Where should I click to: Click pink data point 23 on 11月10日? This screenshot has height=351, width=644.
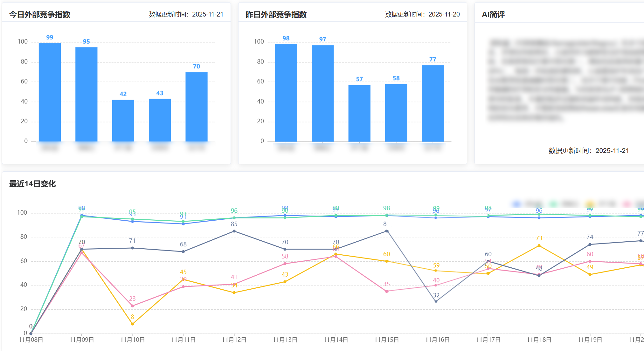[132, 306]
